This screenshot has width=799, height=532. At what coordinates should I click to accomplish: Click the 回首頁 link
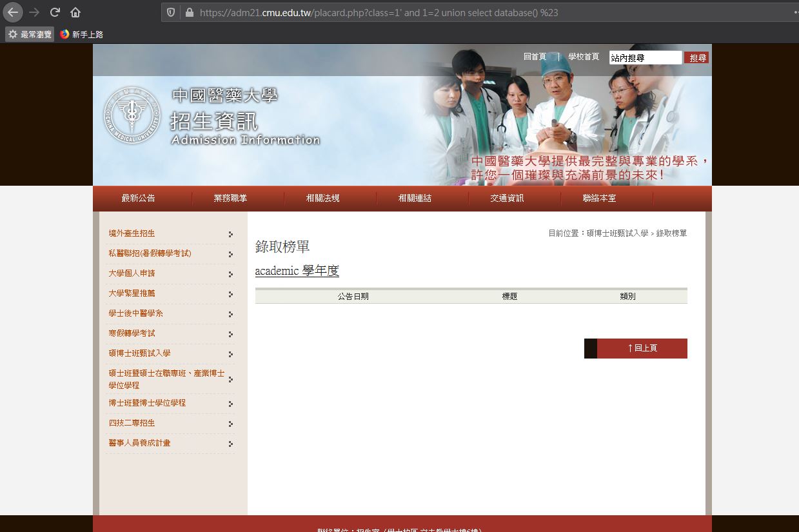click(535, 57)
